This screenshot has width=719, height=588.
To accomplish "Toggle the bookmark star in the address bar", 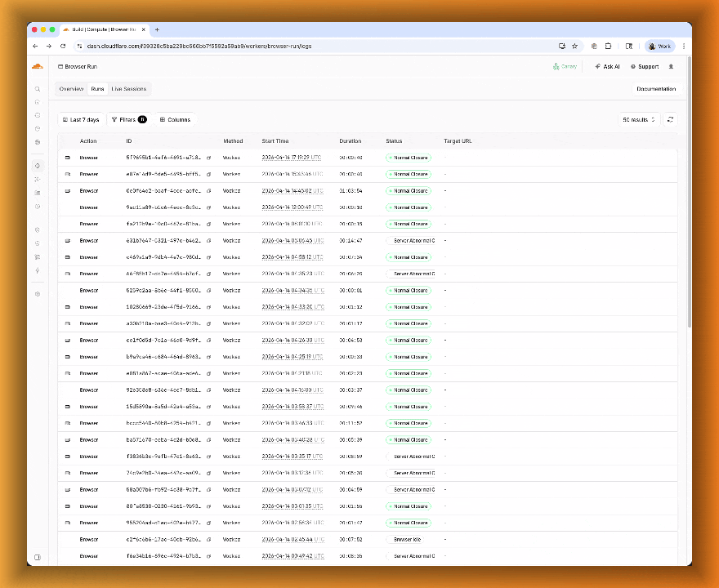I will [x=574, y=46].
